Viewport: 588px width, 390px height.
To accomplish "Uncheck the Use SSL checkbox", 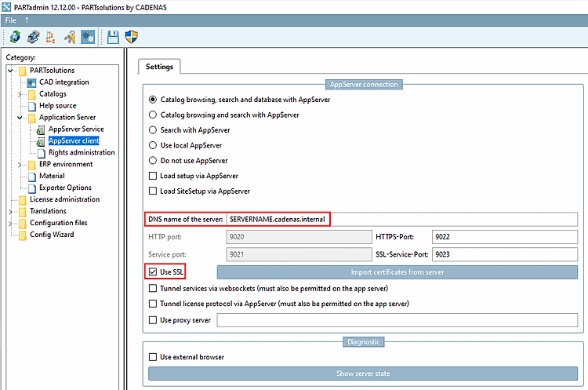I will [x=153, y=272].
